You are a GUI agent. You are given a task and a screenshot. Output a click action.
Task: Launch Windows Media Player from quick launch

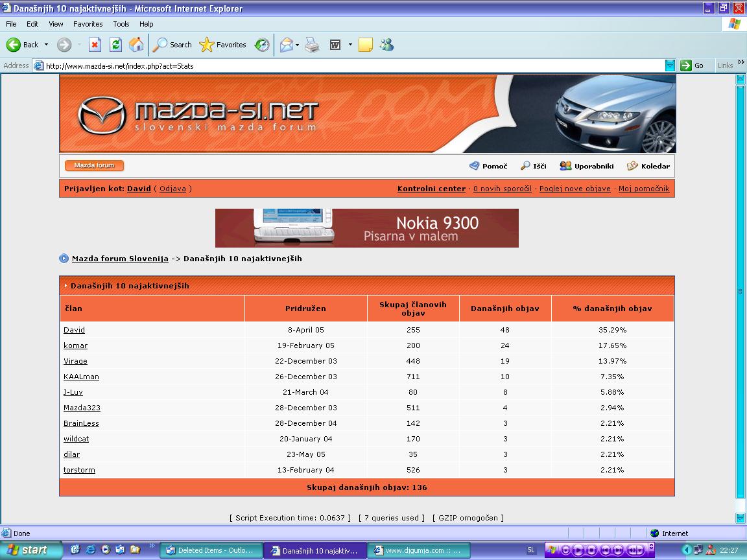click(106, 550)
